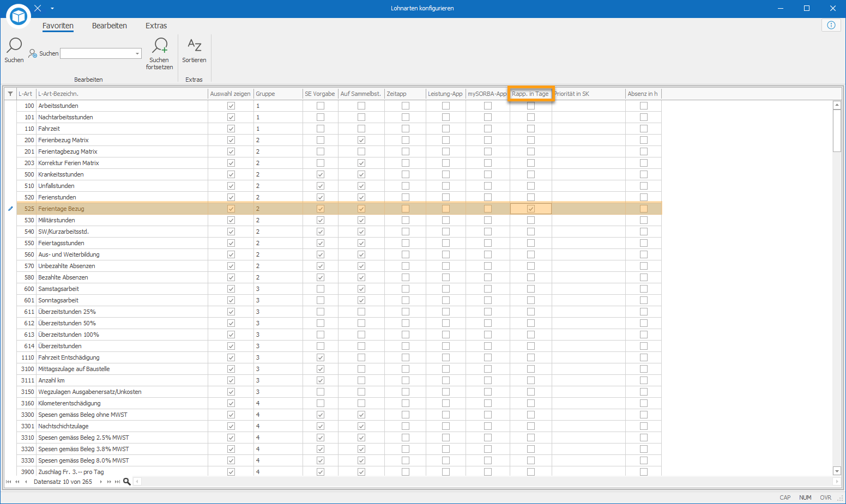Click the horizontal scrollbar left arrow

137,482
